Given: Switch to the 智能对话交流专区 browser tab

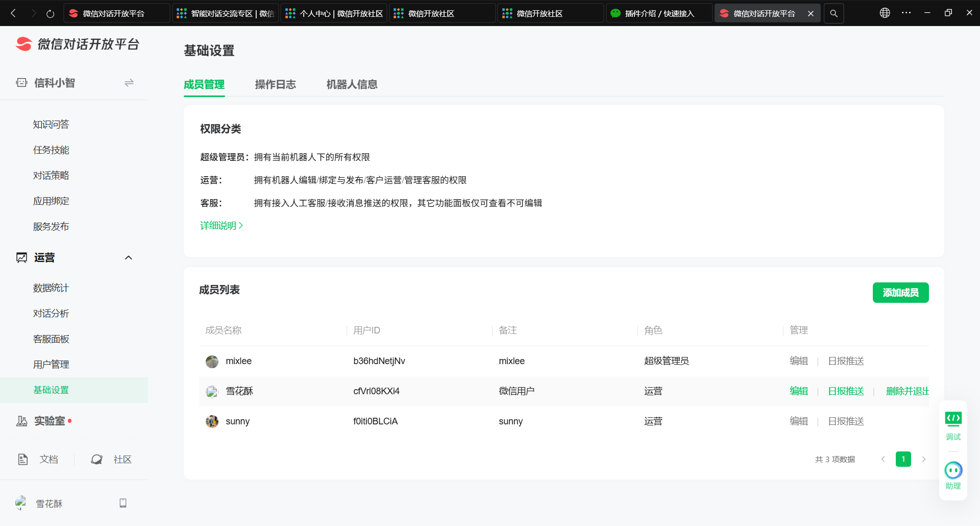Looking at the screenshot, I should (x=226, y=13).
